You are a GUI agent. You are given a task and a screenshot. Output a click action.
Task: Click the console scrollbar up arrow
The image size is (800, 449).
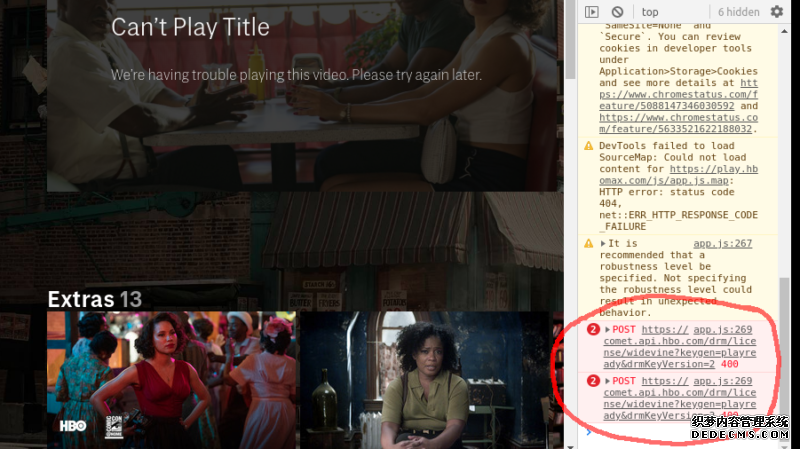784,31
